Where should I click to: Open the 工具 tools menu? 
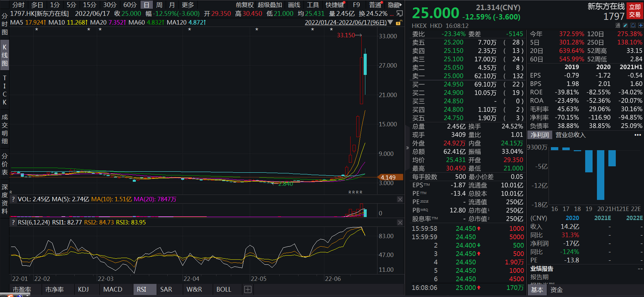point(313,5)
